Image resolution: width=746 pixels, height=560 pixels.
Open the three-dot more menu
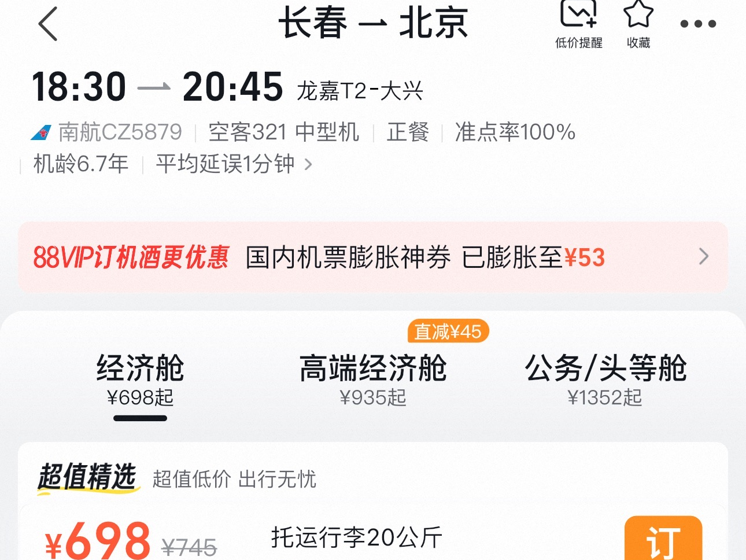click(x=698, y=24)
